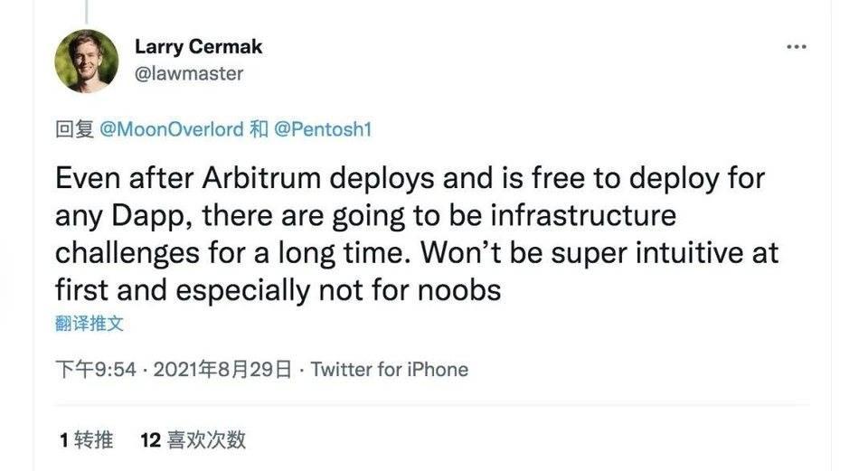This screenshot has width=868, height=471.
Task: Open the @MoonOverlord mention
Action: pos(171,129)
